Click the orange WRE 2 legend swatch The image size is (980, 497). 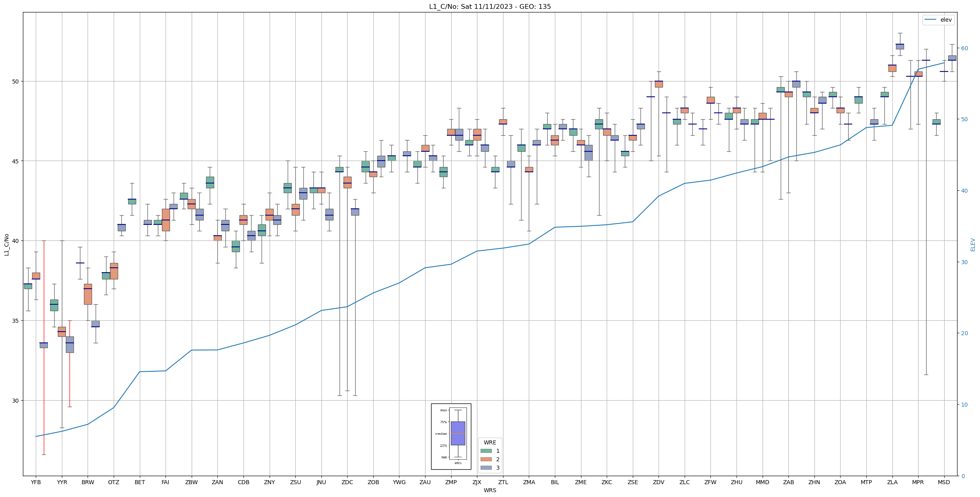click(486, 459)
